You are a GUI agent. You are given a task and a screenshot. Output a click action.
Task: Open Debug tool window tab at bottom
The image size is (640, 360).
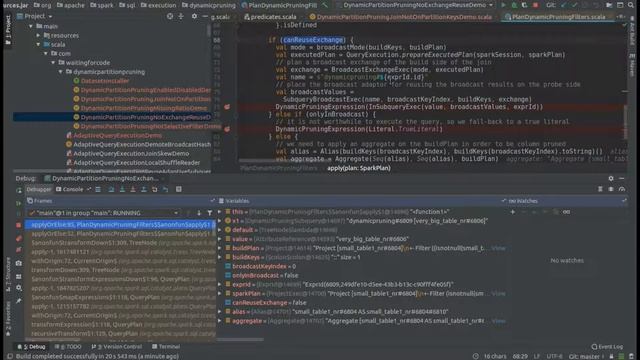(x=32, y=347)
